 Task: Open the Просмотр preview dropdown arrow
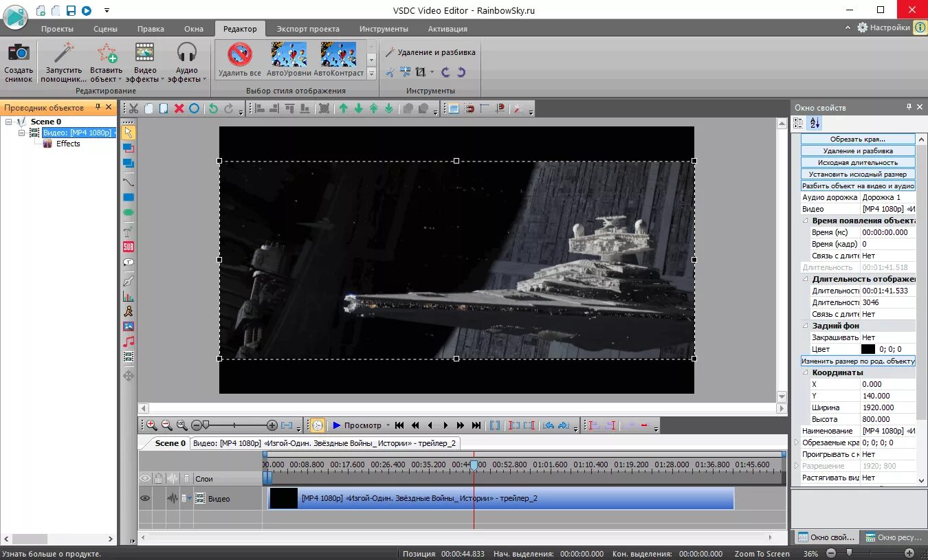tap(388, 425)
